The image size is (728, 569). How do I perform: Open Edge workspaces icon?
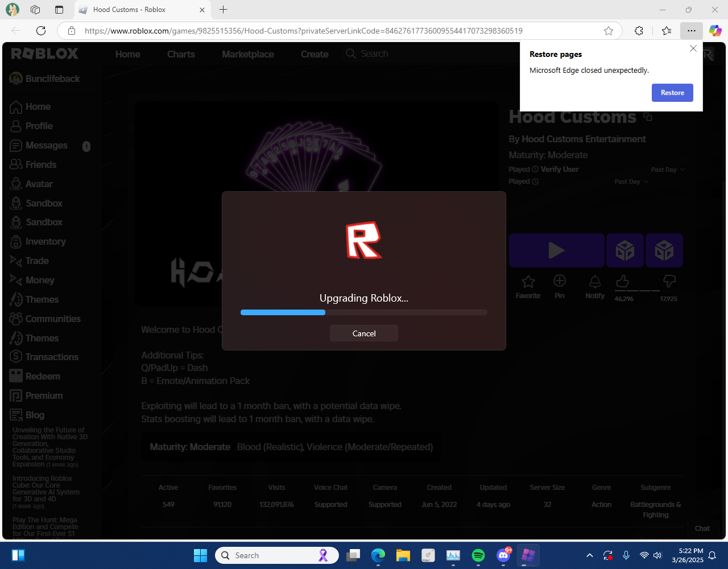pyautogui.click(x=35, y=10)
